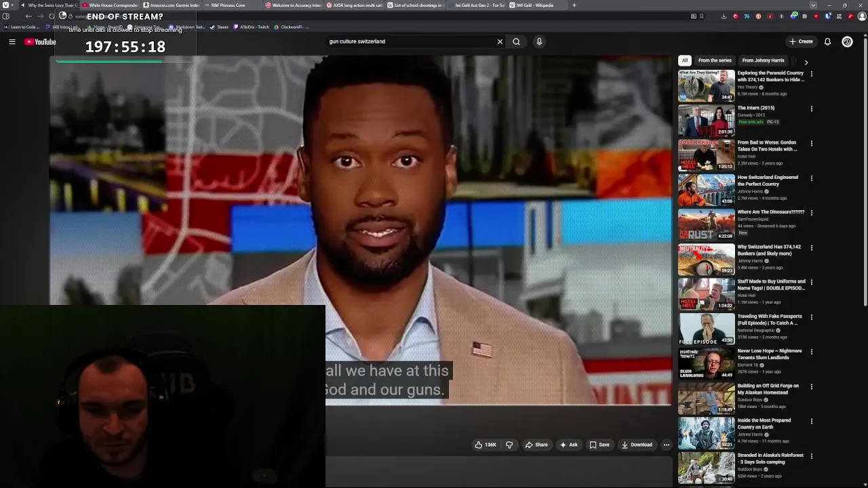
Task: Open YouTube notifications bell
Action: pyautogui.click(x=827, y=41)
